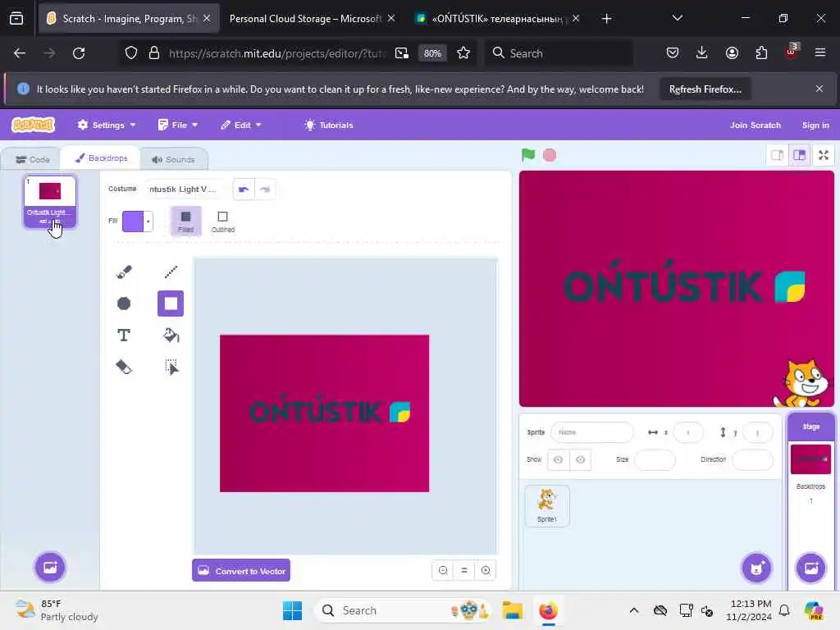
Task: Switch to the Backdrops tab
Action: (x=101, y=158)
